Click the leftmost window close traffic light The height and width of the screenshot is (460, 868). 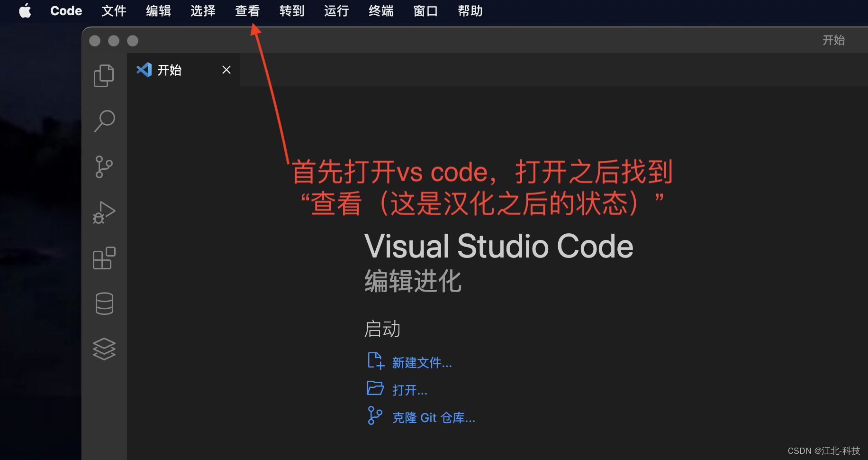95,41
